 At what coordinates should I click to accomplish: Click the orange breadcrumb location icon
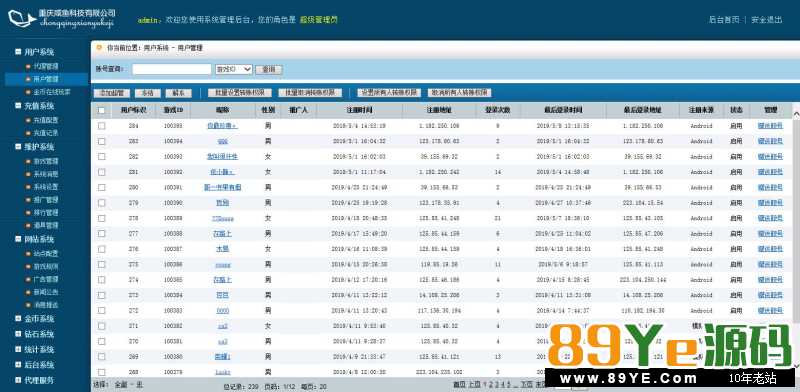tap(99, 47)
